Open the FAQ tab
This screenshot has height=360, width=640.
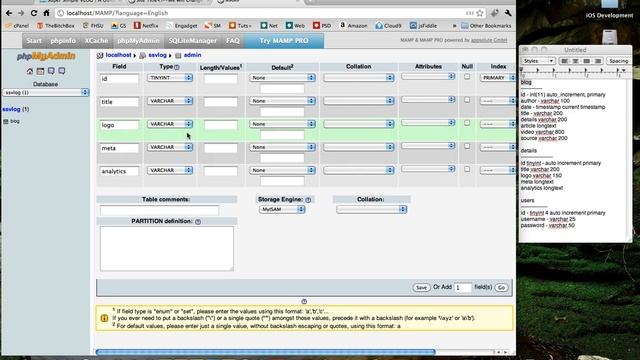[233, 41]
